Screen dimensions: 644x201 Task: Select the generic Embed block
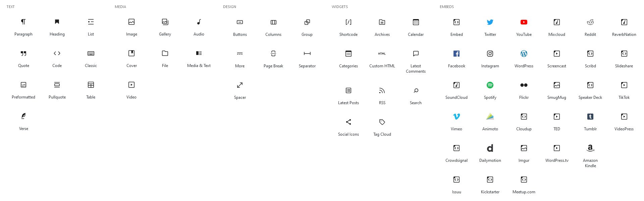pos(457,27)
